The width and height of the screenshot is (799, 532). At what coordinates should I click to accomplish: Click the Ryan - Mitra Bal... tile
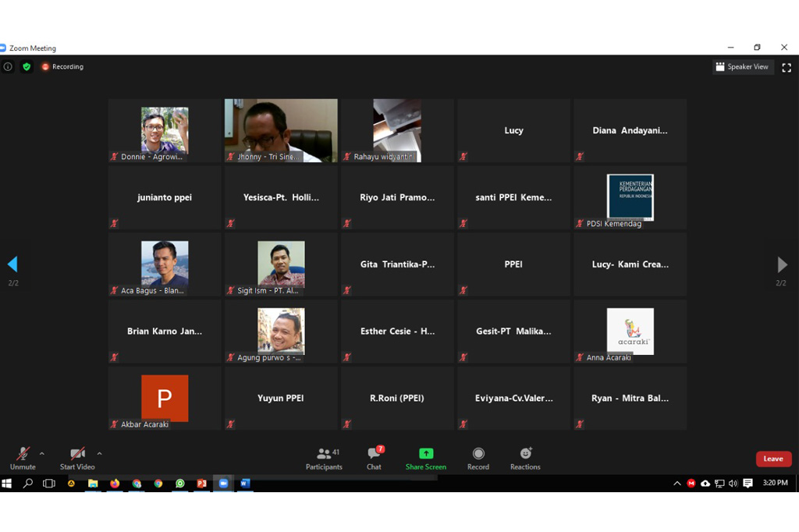point(630,398)
